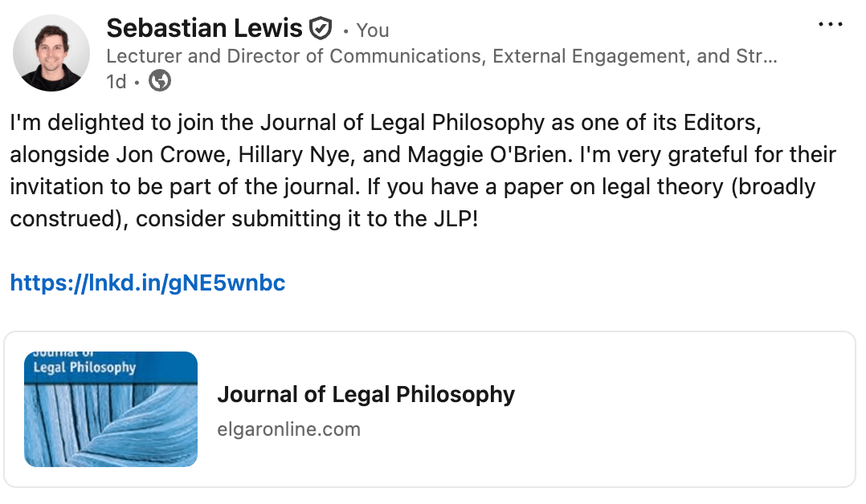Viewport: 866px width, 504px height.
Task: Click the author name Sebastian Lewis
Action: (x=206, y=29)
